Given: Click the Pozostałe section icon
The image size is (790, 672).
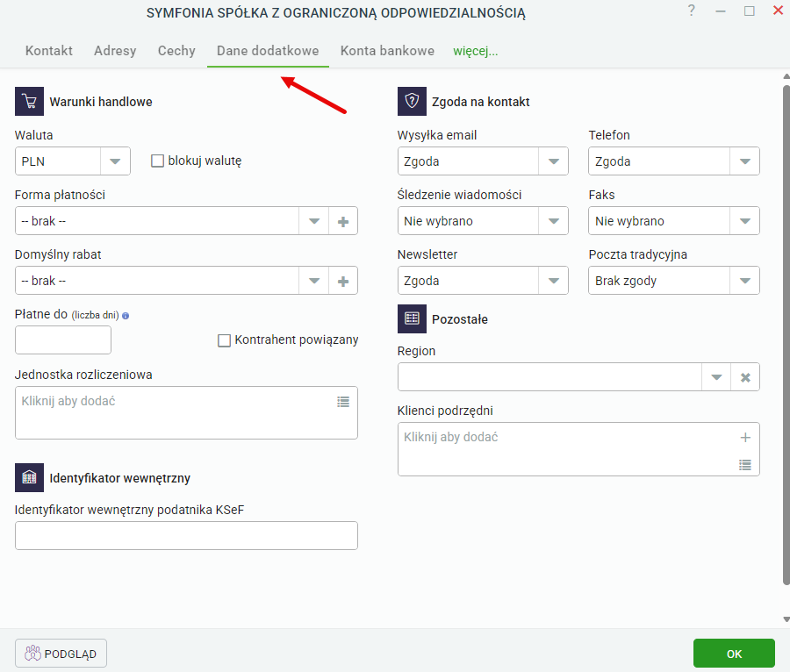Looking at the screenshot, I should pos(412,318).
